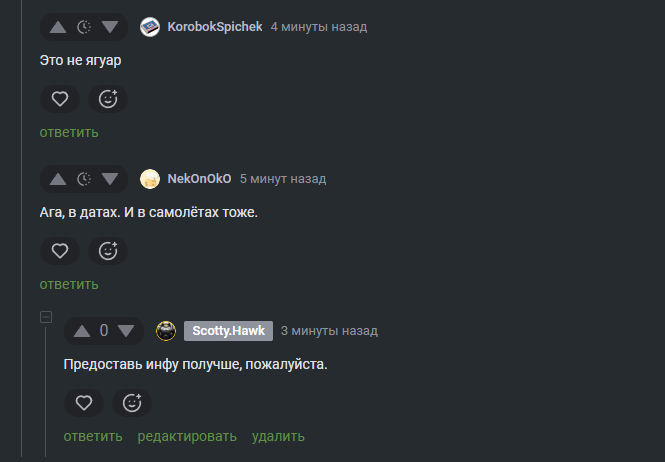Upvote NekOnOkO's comment
The height and width of the screenshot is (462, 665).
click(59, 179)
